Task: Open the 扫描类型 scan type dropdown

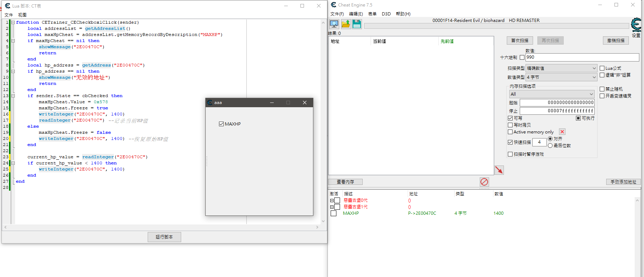Action: coord(562,68)
